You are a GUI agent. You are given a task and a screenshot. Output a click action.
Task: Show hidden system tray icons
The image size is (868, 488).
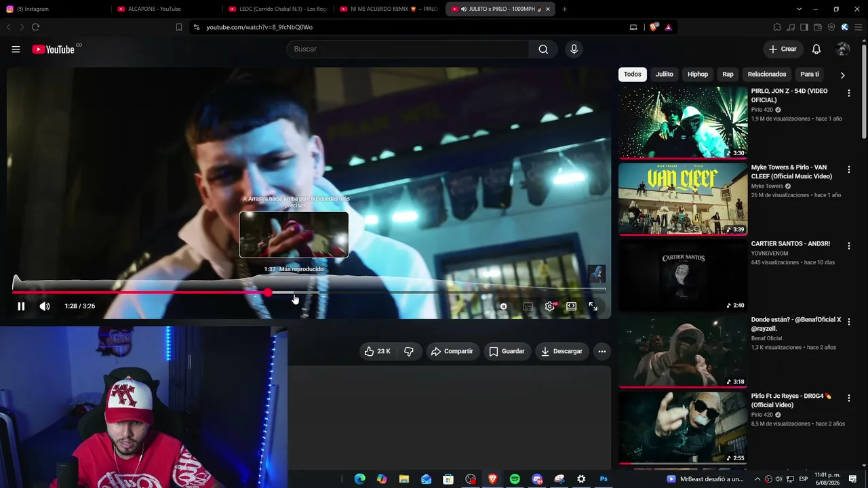coord(757,479)
